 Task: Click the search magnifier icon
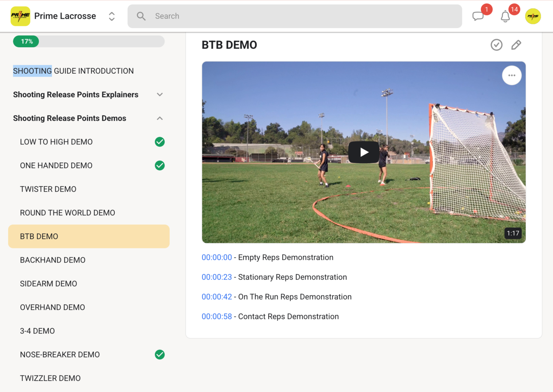click(141, 16)
